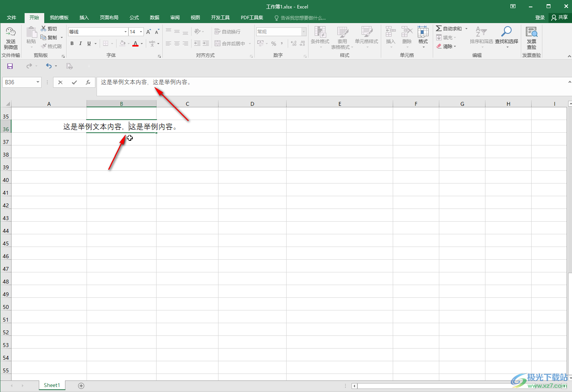The image size is (572, 392).
Task: Expand the 合并后居中 (Merge & Center) dropdown arrow
Action: pyautogui.click(x=250, y=43)
